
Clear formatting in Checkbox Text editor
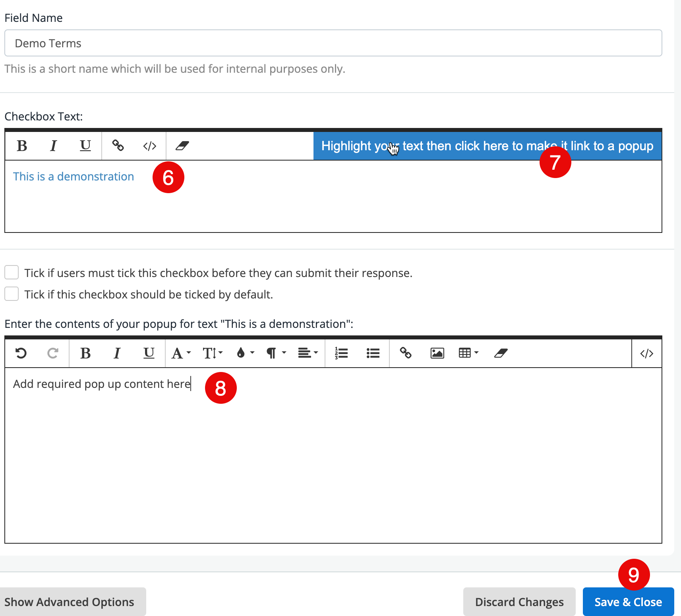(x=182, y=146)
